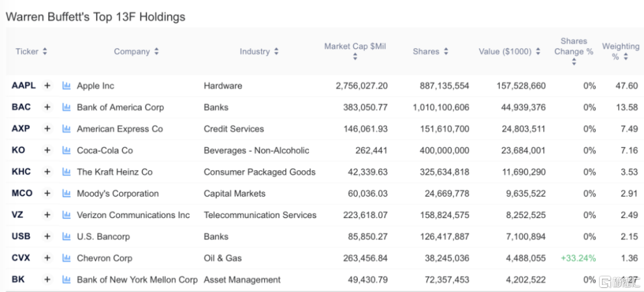Open the VZ ticker link

18,215
